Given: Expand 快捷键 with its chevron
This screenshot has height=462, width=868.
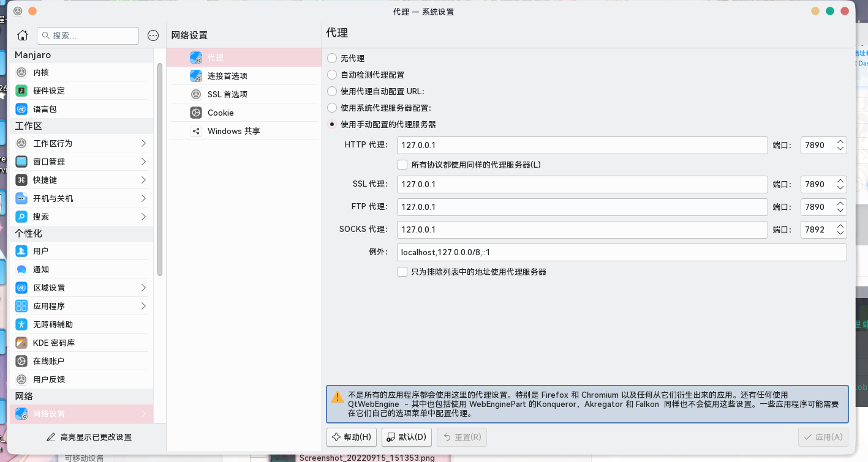Looking at the screenshot, I should pyautogui.click(x=143, y=180).
